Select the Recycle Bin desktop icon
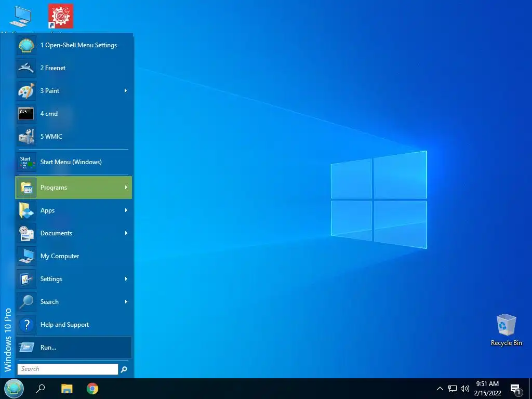The height and width of the screenshot is (399, 532). point(506,325)
